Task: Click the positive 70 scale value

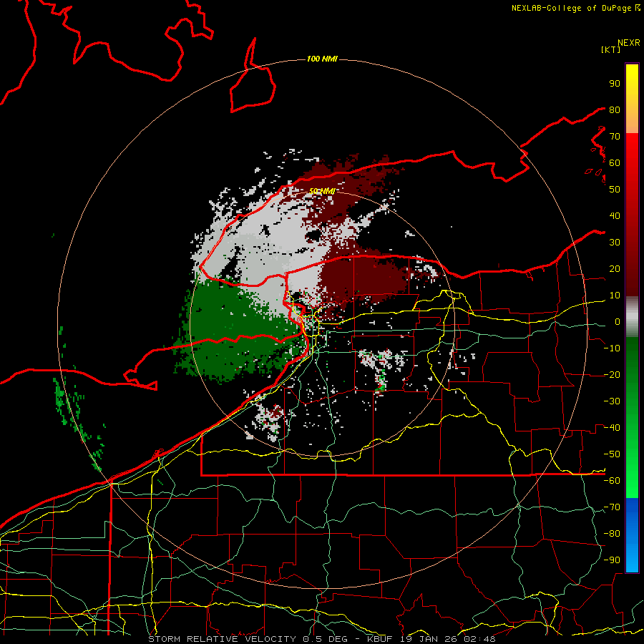Action: 615,137
